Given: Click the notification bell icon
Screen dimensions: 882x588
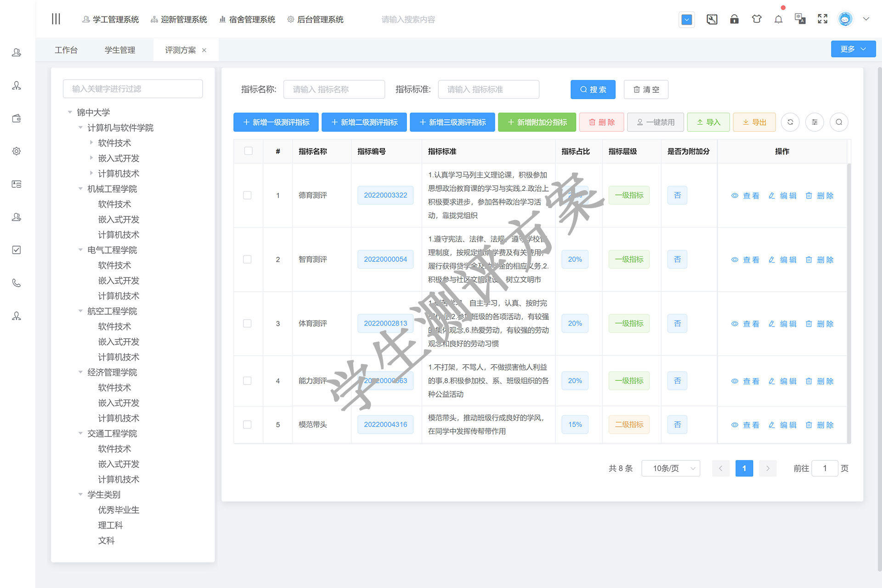Looking at the screenshot, I should click(778, 19).
